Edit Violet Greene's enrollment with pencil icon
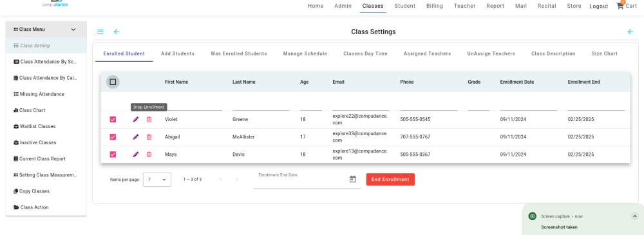The width and height of the screenshot is (644, 235). [x=136, y=119]
